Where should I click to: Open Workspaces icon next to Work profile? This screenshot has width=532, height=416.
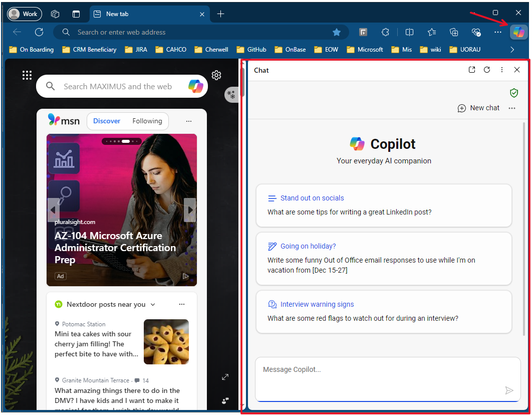tap(55, 14)
